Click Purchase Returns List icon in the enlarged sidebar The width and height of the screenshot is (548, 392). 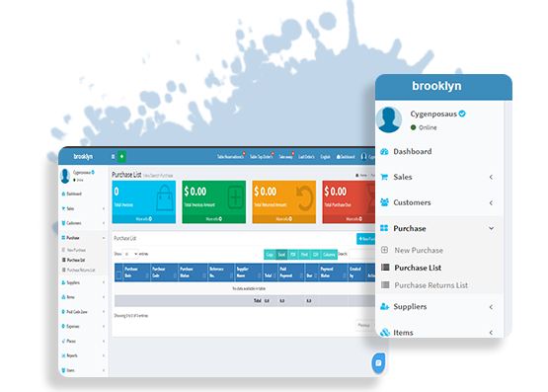[385, 284]
